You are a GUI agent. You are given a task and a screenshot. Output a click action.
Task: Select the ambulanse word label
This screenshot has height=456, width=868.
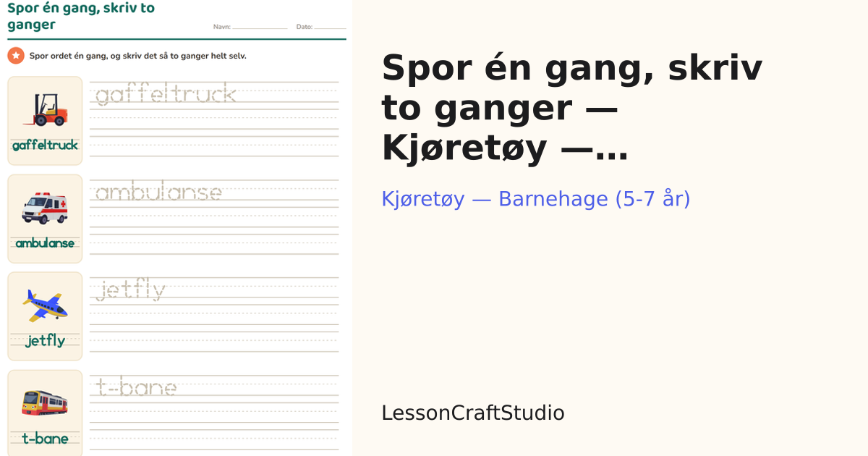point(45,243)
